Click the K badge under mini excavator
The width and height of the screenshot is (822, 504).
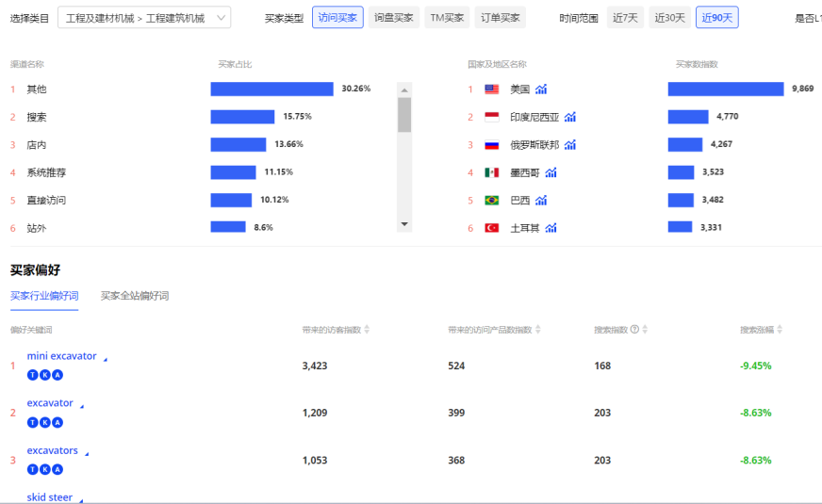(45, 375)
